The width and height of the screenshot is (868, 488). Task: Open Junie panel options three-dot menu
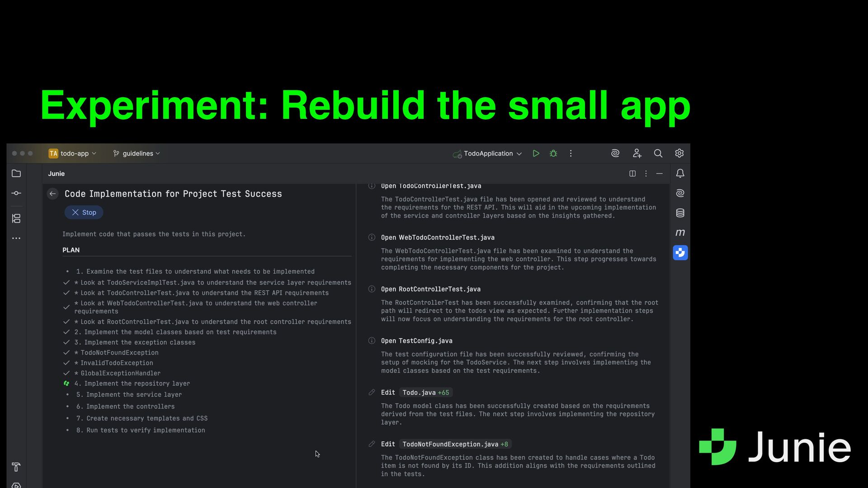[646, 174]
